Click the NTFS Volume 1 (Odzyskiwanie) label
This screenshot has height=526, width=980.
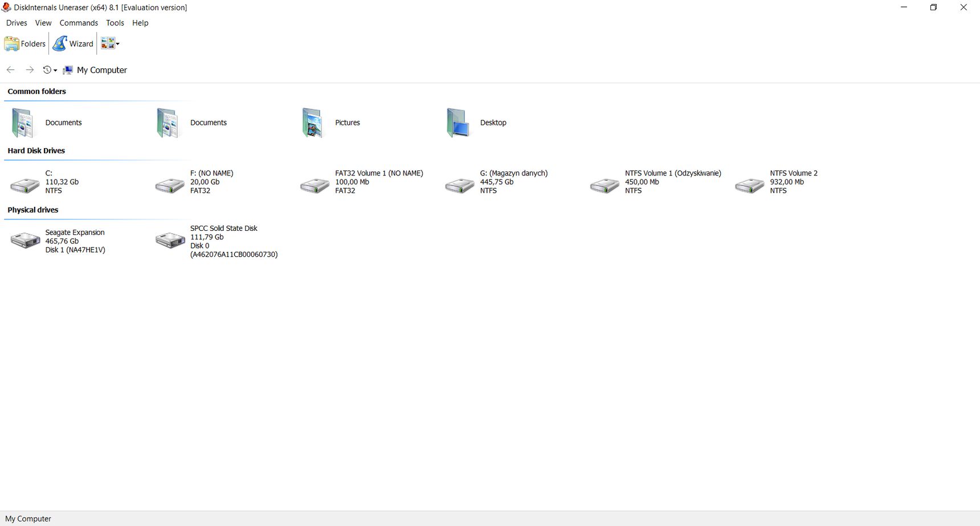673,173
